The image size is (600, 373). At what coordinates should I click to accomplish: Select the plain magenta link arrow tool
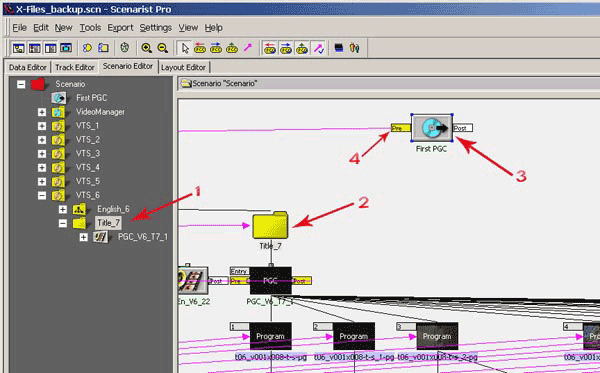[x=248, y=48]
